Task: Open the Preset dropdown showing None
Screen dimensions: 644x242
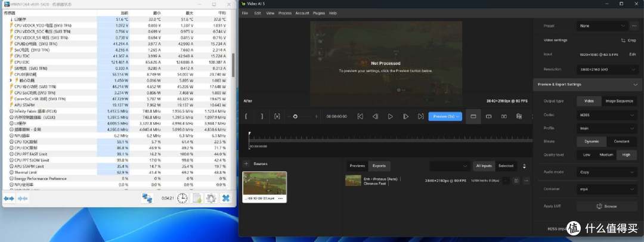Action: click(x=602, y=26)
